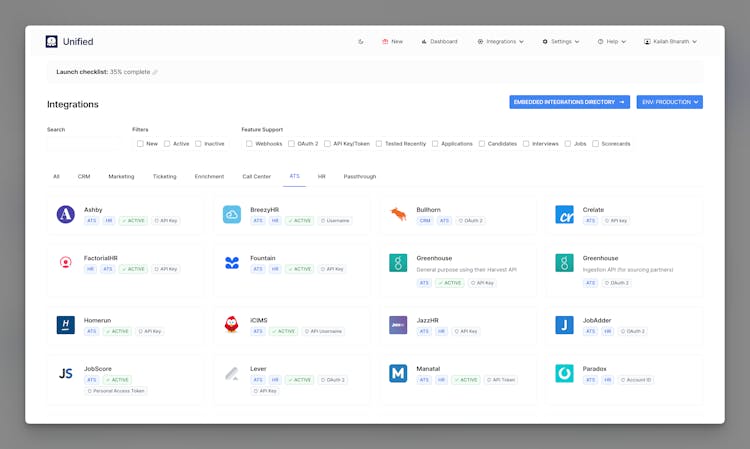Tick the Scorecards checkbox
This screenshot has height=449, width=750.
tap(597, 144)
